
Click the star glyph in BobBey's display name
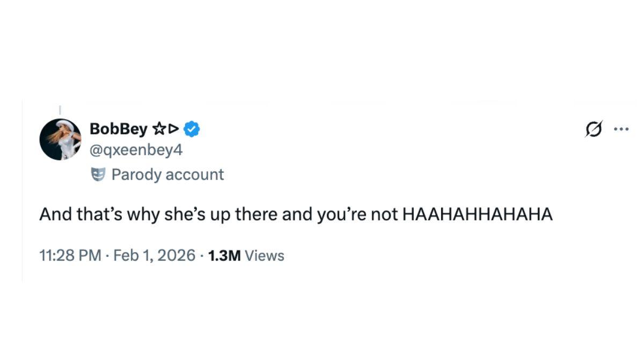pos(160,128)
